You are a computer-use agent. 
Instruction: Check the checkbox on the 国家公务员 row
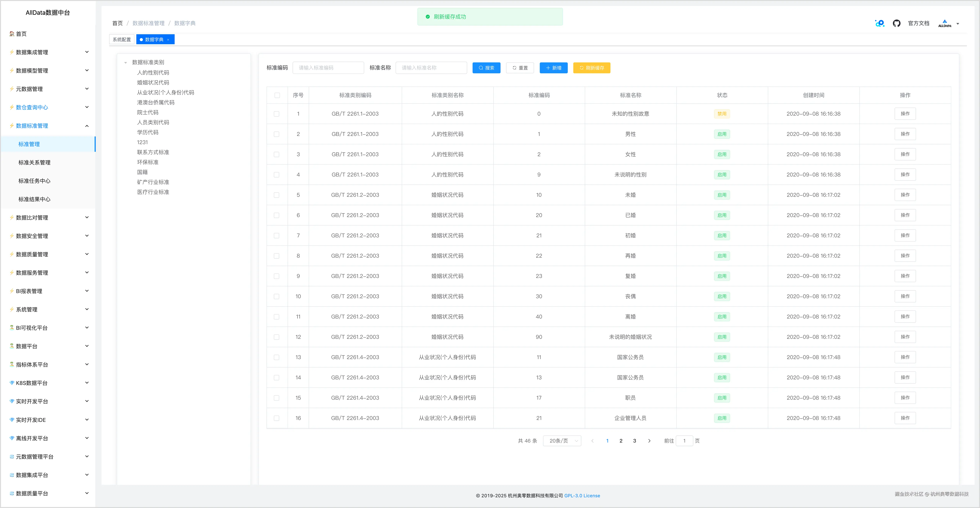click(276, 357)
